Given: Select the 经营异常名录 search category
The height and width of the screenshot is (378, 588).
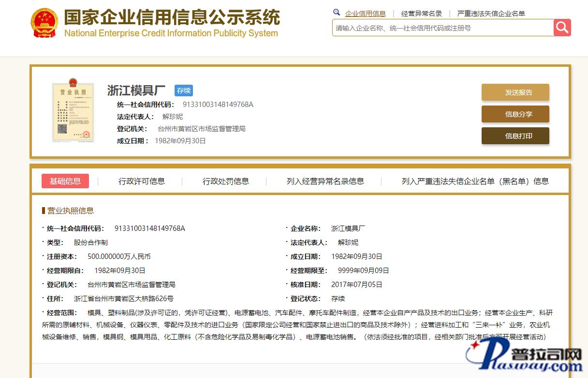Looking at the screenshot, I should tap(421, 14).
